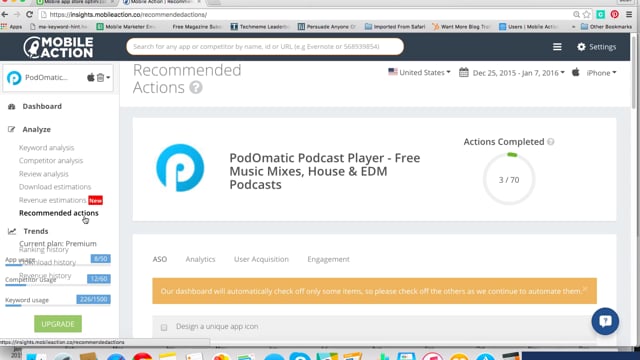640x360 pixels.
Task: Open the United States country dropdown
Action: 419,72
